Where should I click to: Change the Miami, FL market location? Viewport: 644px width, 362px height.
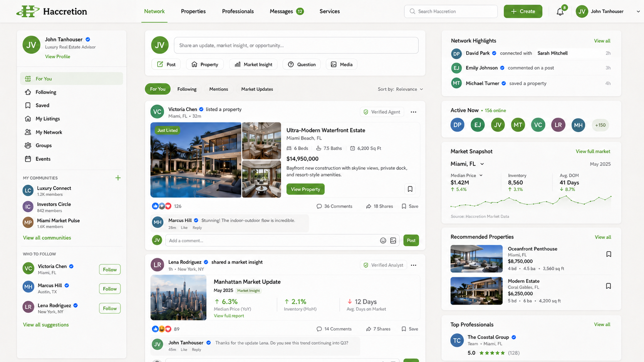pyautogui.click(x=467, y=164)
